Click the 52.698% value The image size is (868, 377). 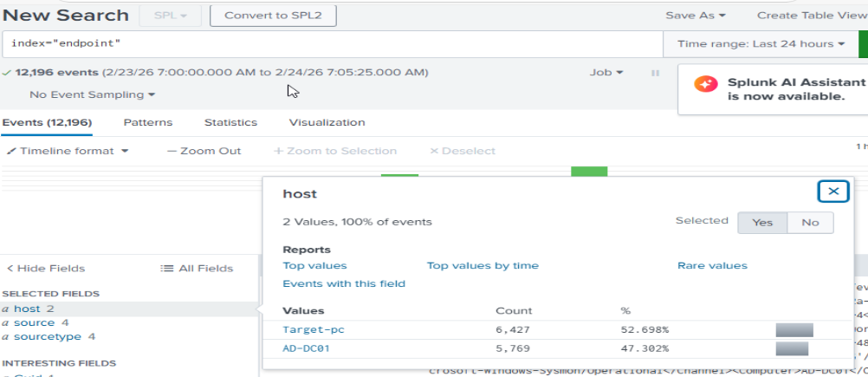(645, 330)
